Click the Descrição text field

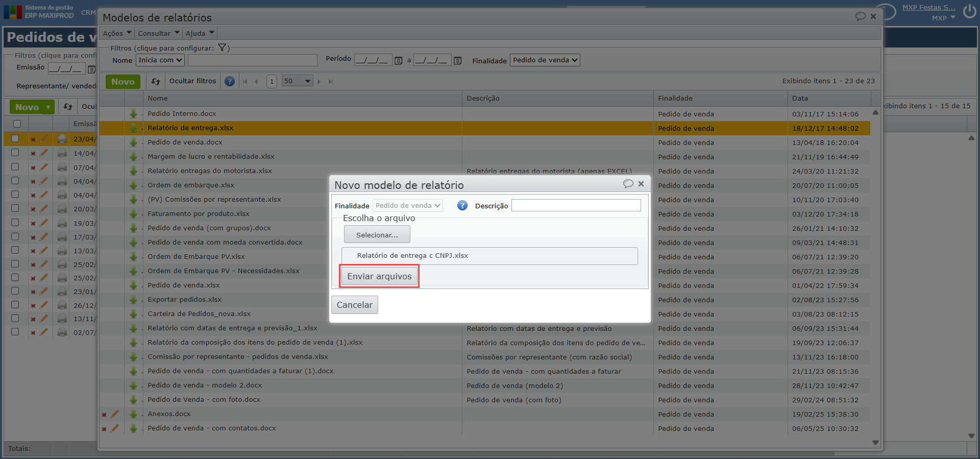coord(576,205)
